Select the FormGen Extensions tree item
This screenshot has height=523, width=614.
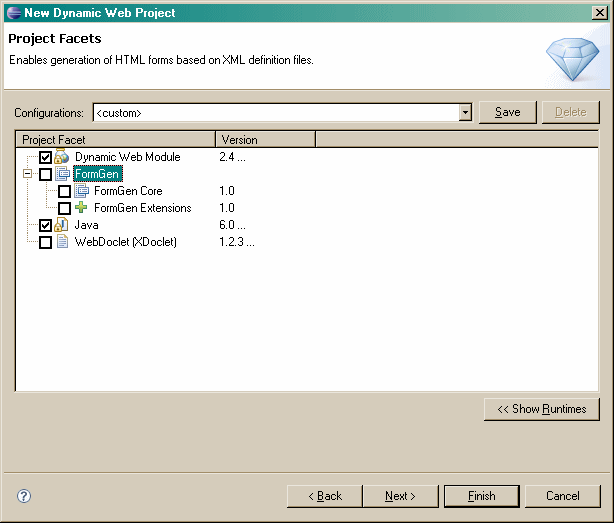pos(142,208)
